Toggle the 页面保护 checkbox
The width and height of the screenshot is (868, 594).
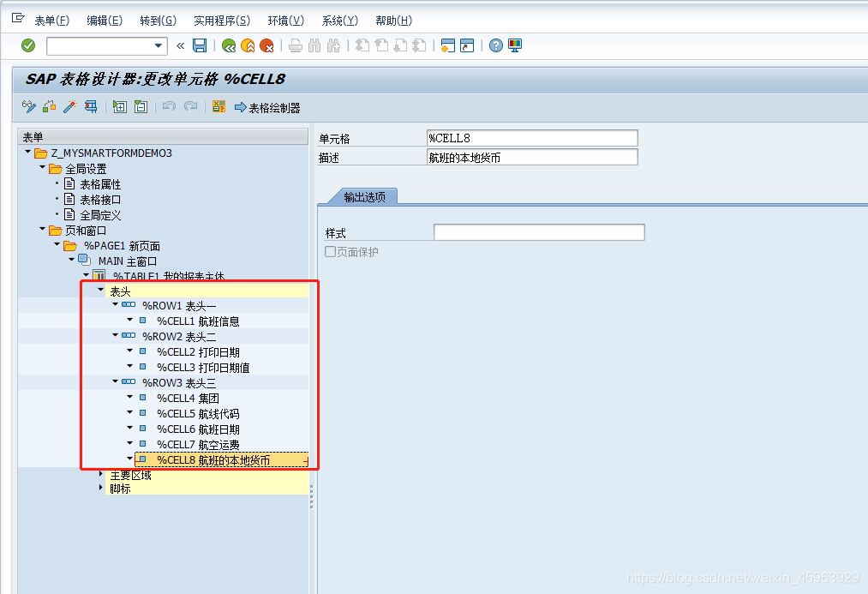tap(331, 252)
